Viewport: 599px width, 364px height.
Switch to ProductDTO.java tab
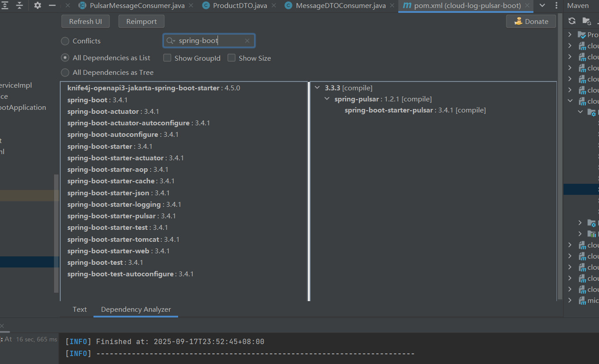point(240,6)
